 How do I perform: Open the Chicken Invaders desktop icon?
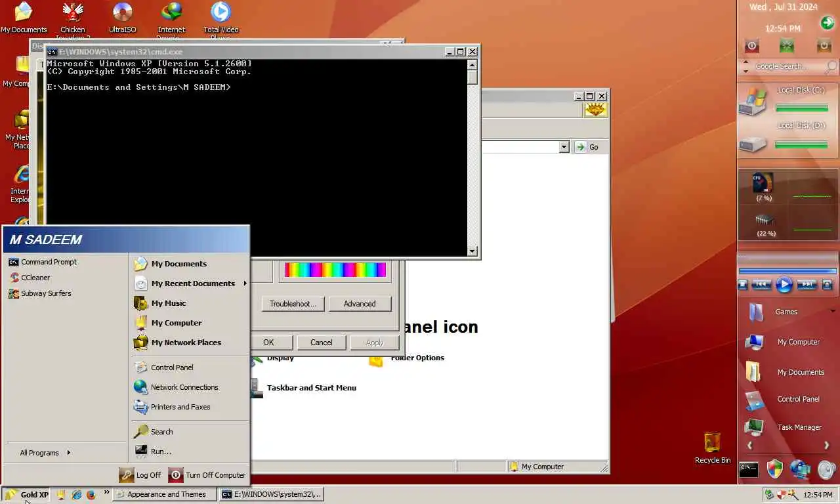click(x=73, y=20)
